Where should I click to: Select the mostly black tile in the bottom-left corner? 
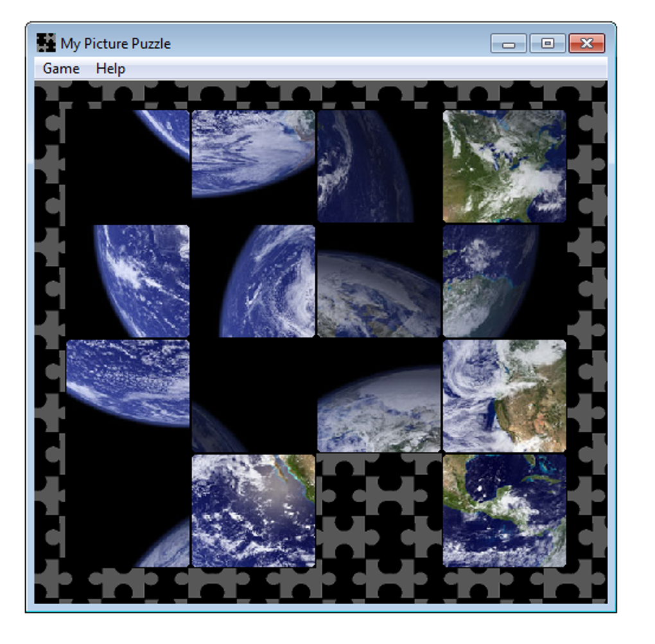[x=128, y=510]
